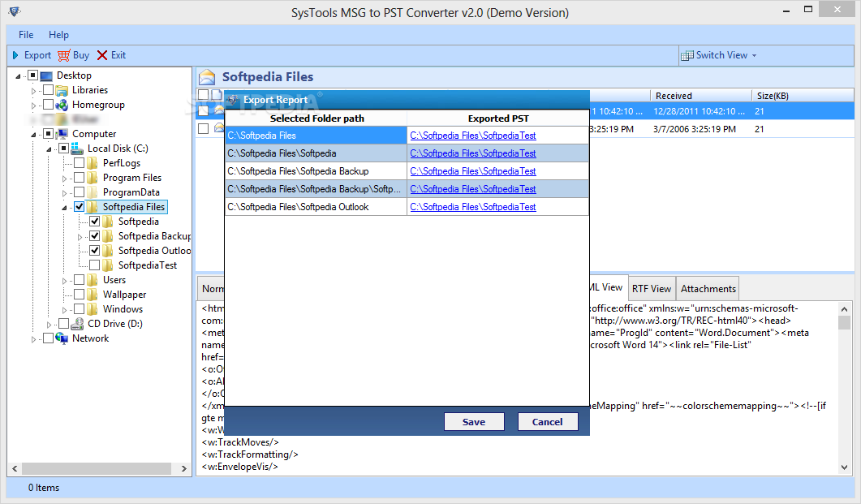Collapse the Desktop tree node
861x504 pixels.
tap(18, 76)
